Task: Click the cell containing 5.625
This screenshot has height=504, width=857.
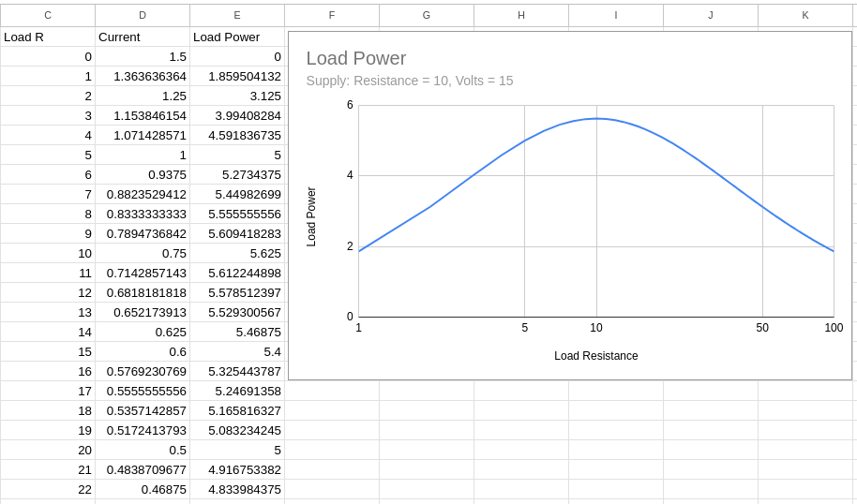Action: [x=237, y=253]
